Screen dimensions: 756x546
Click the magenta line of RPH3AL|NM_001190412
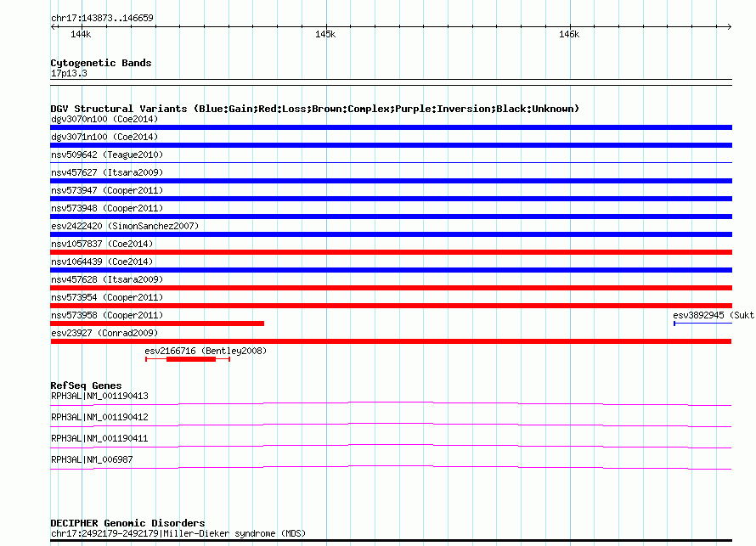pos(391,425)
